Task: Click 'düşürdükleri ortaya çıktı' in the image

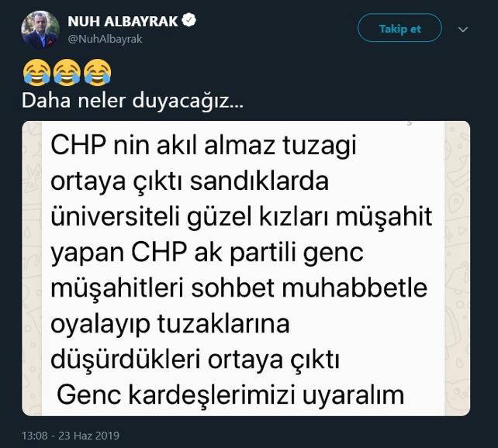Action: pos(195,359)
